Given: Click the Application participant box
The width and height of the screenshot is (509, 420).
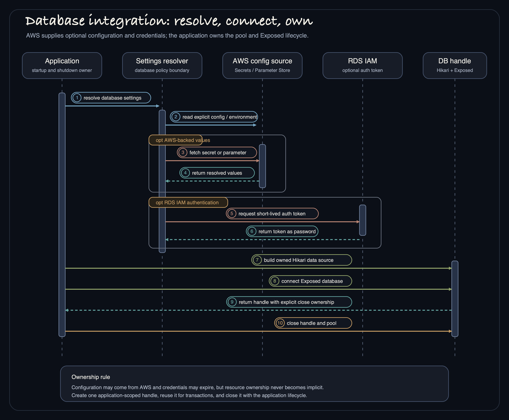Looking at the screenshot, I should pyautogui.click(x=62, y=66).
